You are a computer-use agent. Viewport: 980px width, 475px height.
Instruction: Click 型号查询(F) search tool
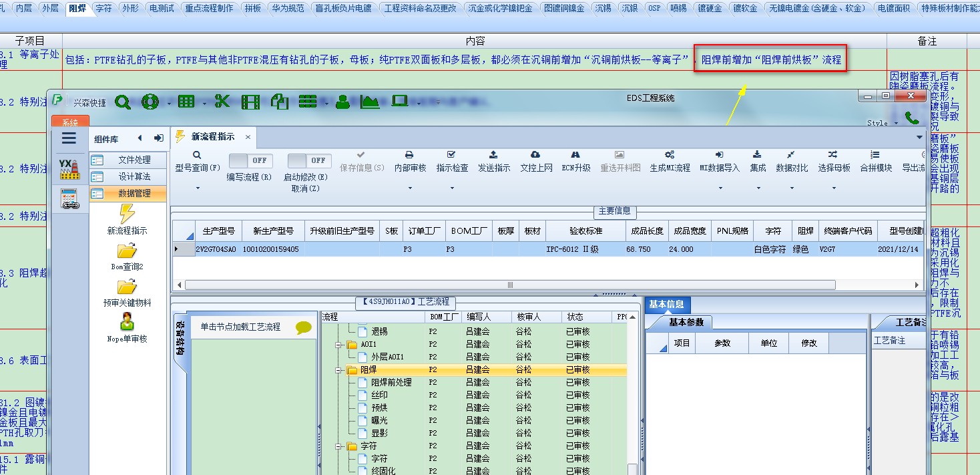click(198, 161)
